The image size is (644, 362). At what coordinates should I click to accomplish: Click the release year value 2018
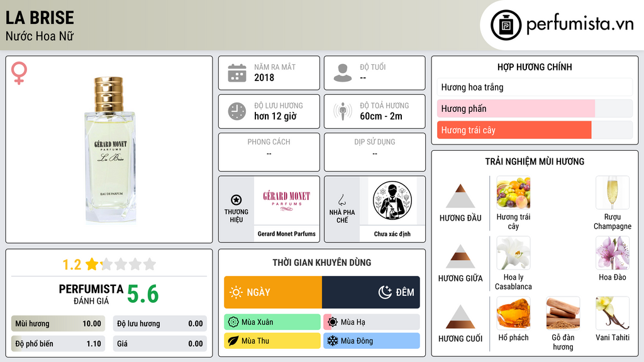click(x=264, y=77)
